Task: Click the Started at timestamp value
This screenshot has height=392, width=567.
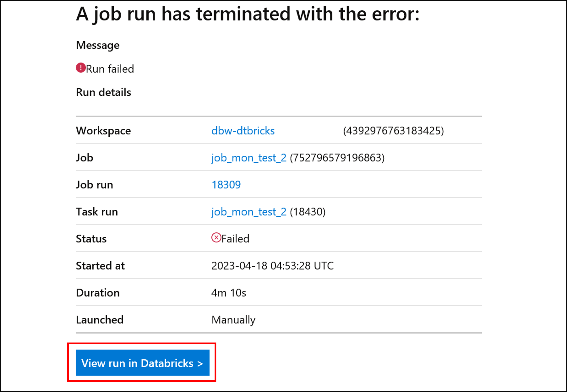Action: point(272,266)
